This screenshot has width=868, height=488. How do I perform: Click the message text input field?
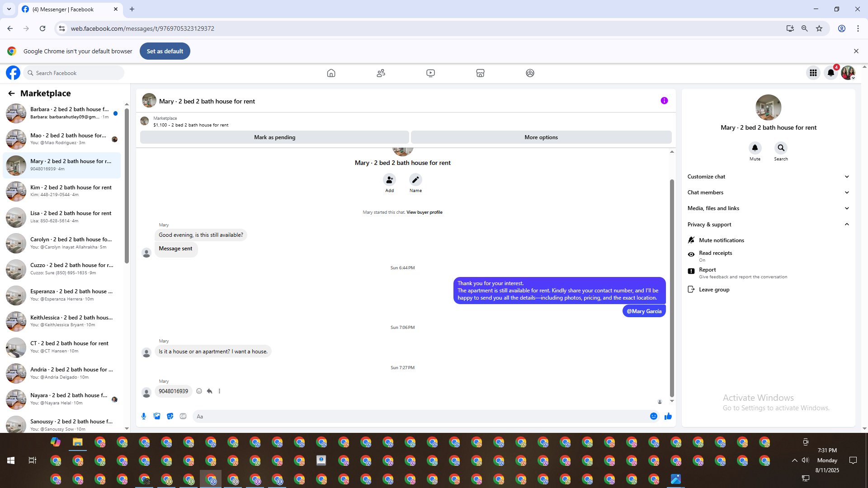(420, 417)
